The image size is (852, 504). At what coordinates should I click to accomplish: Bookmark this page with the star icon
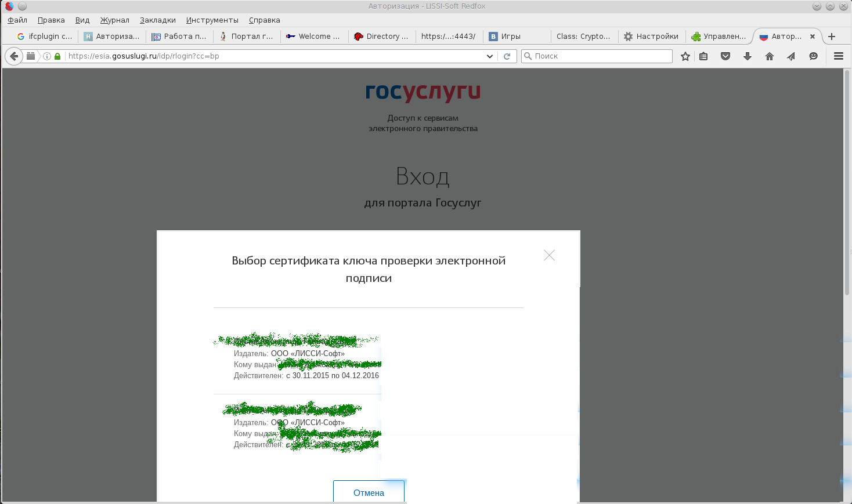[685, 56]
